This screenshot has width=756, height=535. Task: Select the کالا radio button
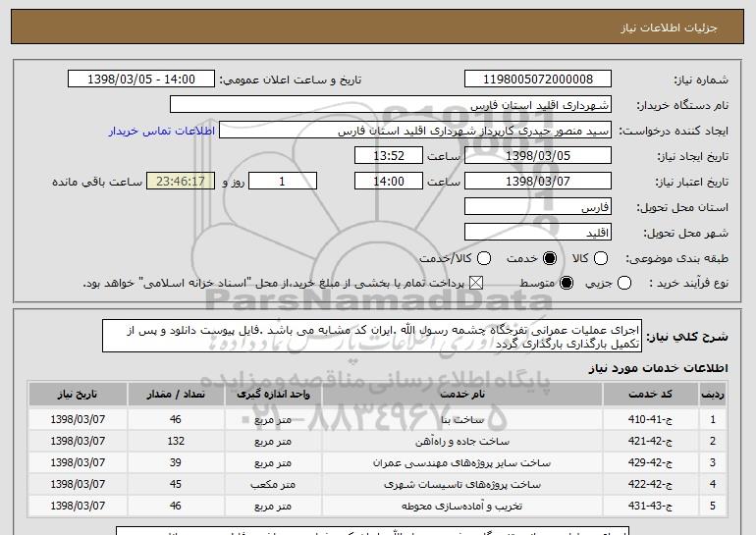[x=601, y=258]
